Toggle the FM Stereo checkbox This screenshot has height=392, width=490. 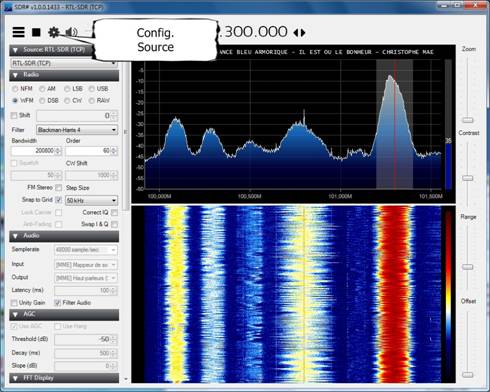(x=59, y=188)
